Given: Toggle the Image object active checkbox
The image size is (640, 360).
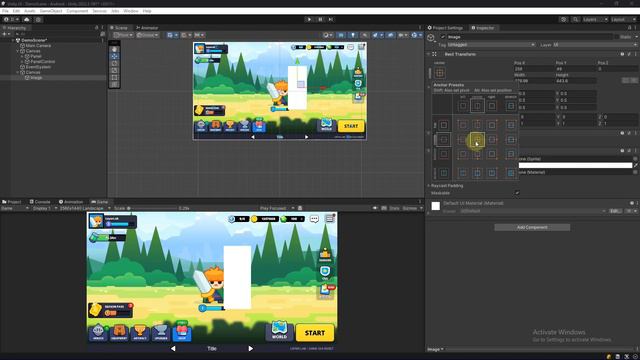Looking at the screenshot, I should [443, 37].
